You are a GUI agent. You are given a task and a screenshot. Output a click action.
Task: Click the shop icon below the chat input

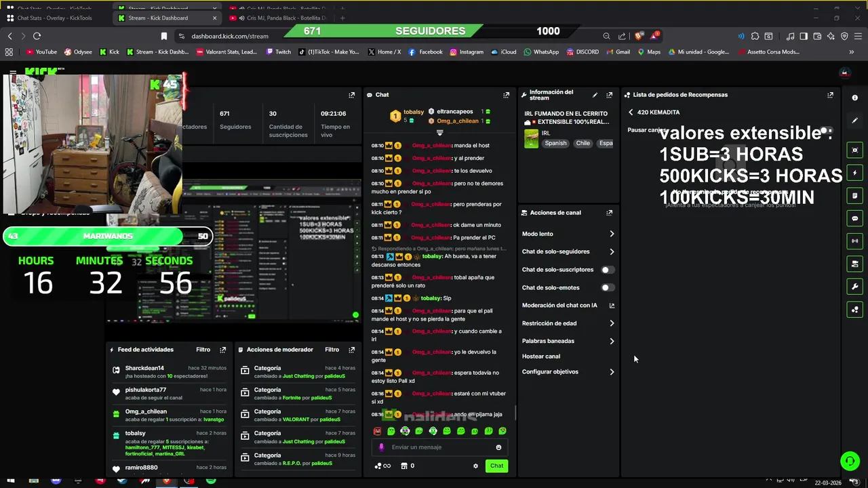coord(404,466)
